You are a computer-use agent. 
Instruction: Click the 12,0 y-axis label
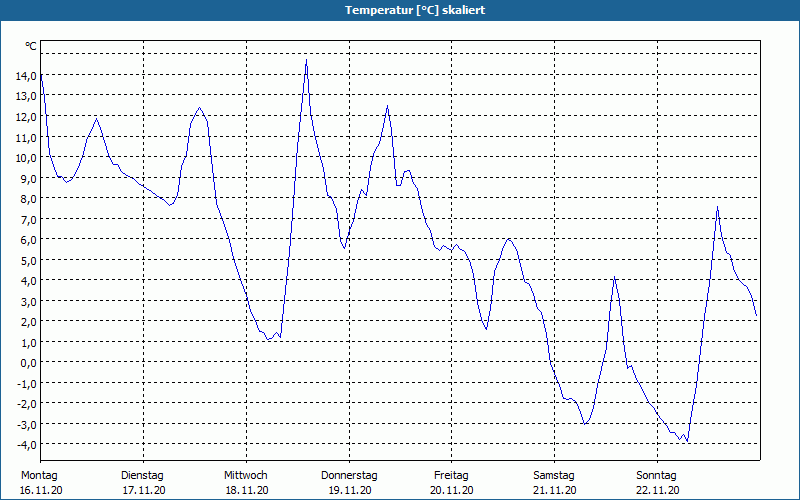point(26,116)
